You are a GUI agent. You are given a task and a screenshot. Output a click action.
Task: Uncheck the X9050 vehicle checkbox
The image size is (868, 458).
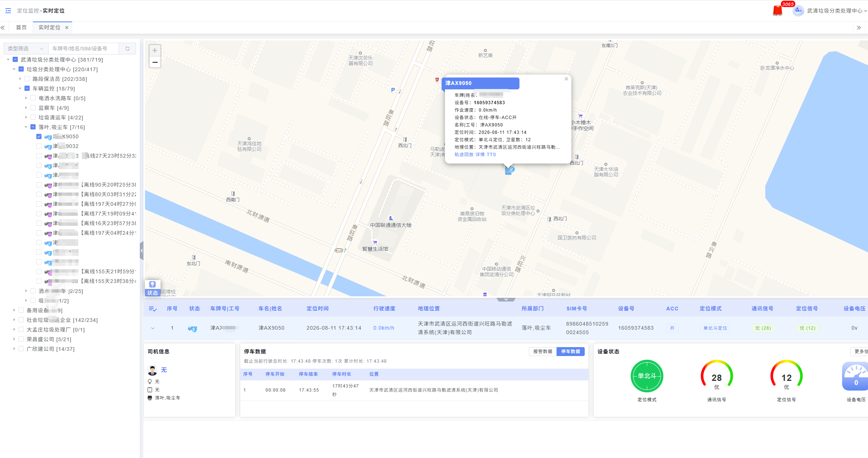(x=39, y=136)
